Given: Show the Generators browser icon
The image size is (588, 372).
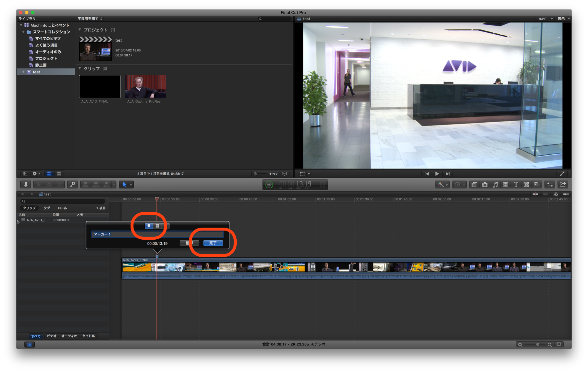Looking at the screenshot, I should pyautogui.click(x=527, y=185).
